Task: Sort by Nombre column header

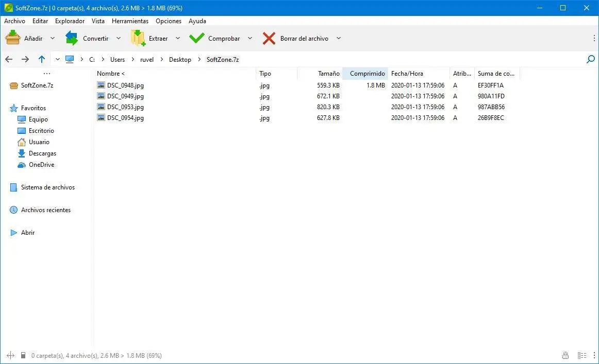Action: coord(110,73)
